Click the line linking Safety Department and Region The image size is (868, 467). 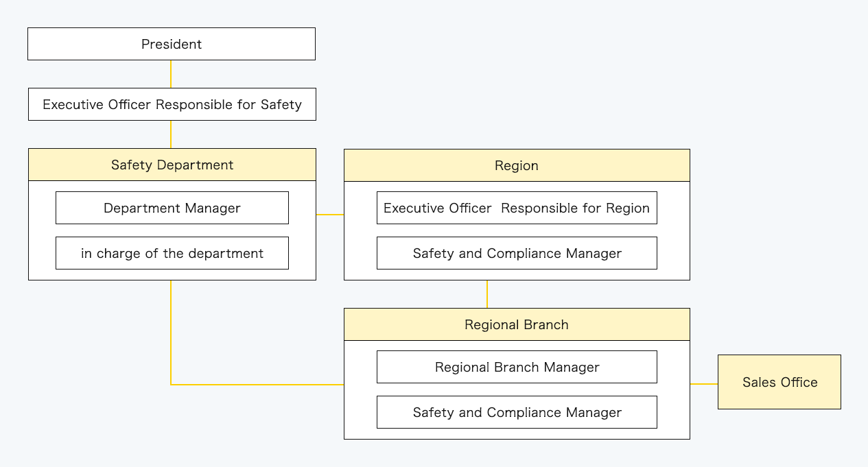[329, 215]
